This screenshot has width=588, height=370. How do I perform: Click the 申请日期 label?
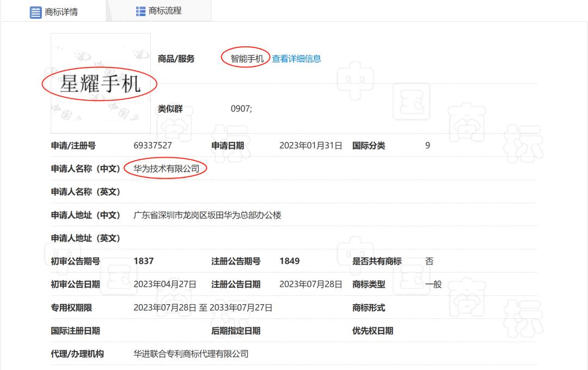click(x=228, y=145)
